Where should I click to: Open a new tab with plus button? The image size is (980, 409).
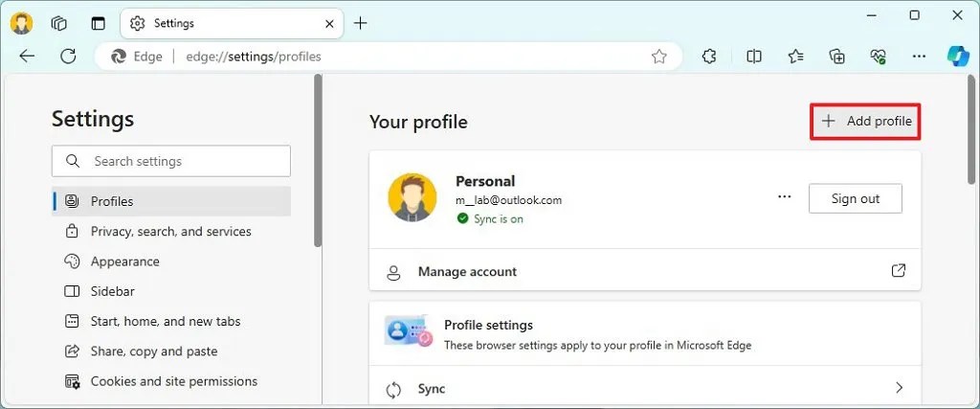pos(361,24)
